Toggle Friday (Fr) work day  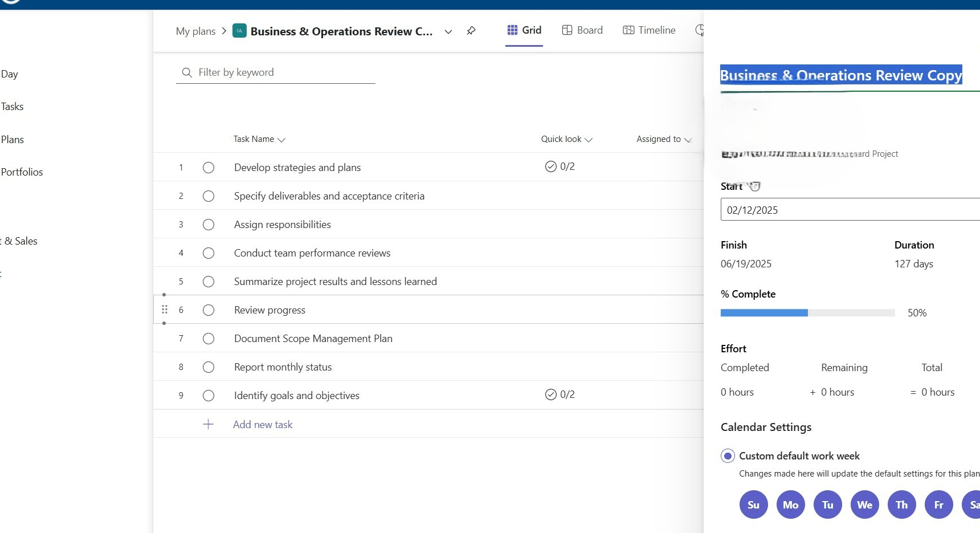938,504
